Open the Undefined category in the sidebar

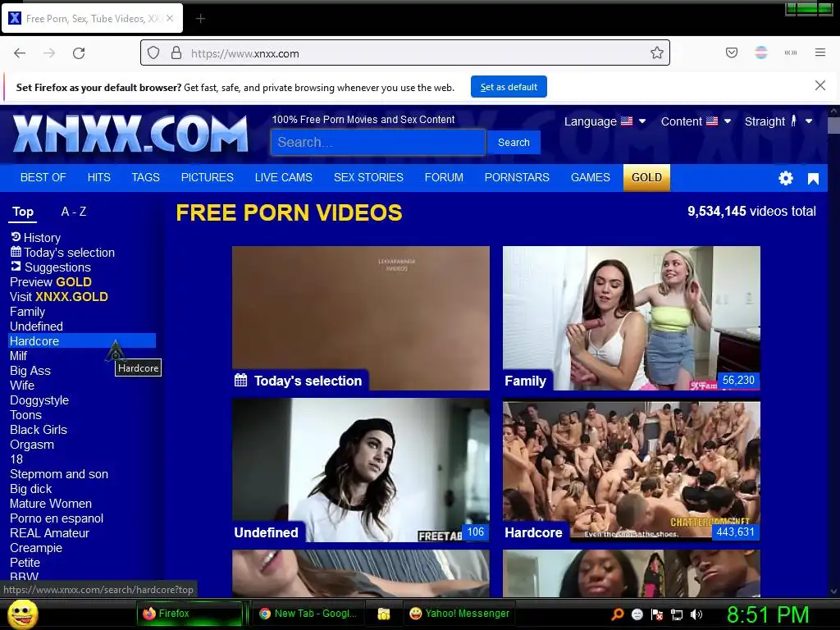coord(36,326)
